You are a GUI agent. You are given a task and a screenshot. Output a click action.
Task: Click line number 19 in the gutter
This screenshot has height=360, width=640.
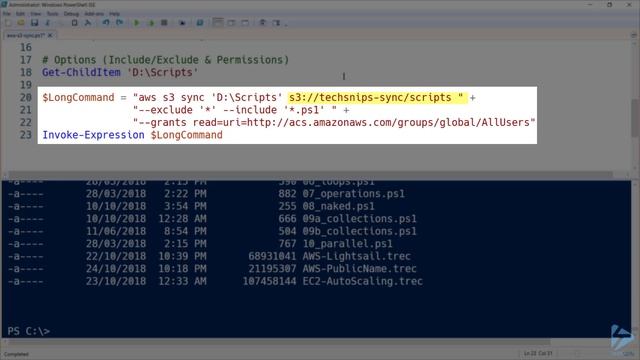[26, 85]
